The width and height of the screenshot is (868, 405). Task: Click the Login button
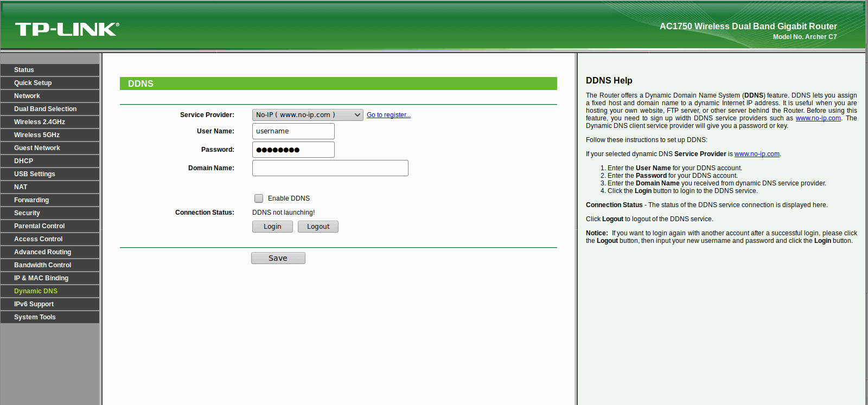272,227
